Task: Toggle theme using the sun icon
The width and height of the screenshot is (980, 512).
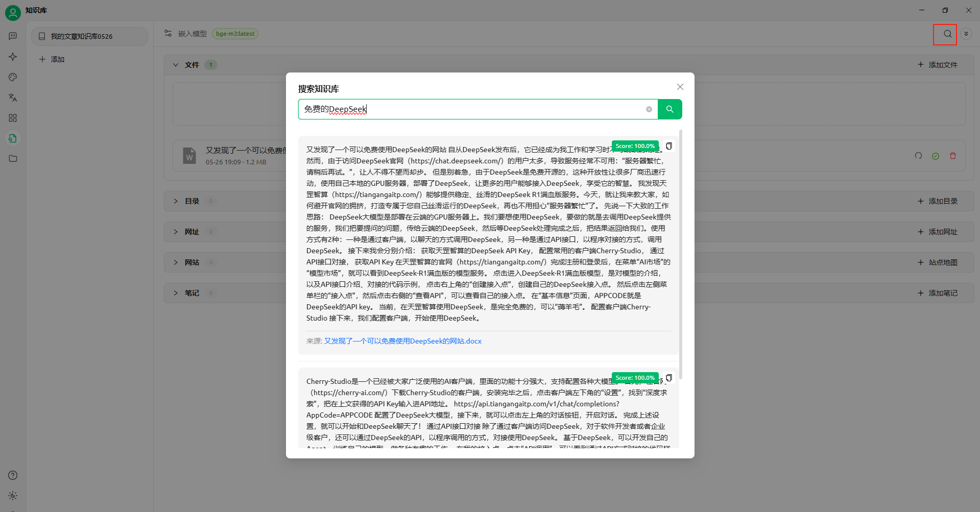Action: coord(13,496)
